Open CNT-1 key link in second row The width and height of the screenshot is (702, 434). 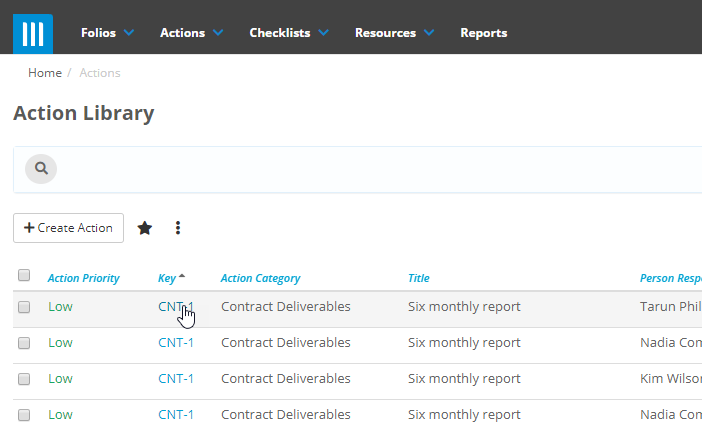[x=176, y=343]
